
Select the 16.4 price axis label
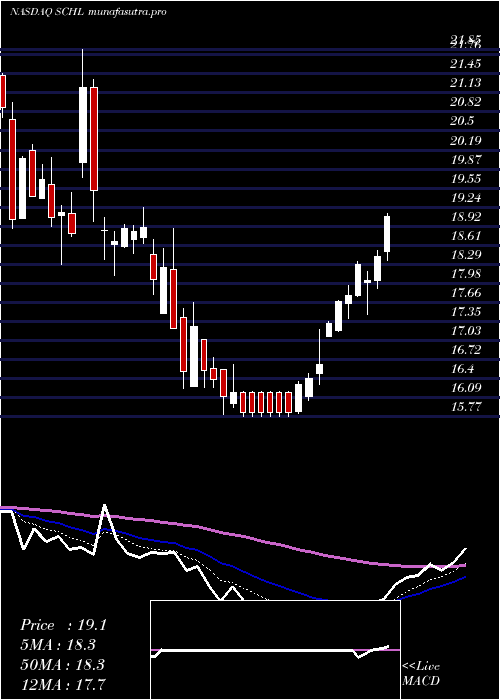[462, 369]
